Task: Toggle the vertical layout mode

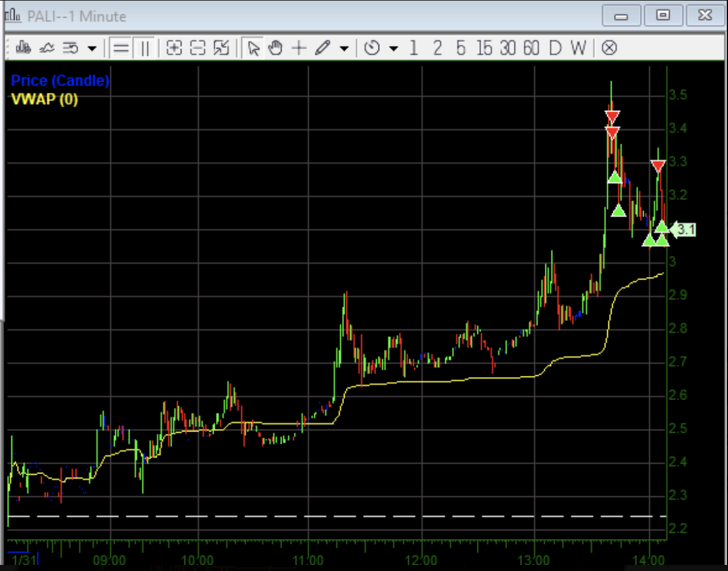Action: tap(144, 48)
